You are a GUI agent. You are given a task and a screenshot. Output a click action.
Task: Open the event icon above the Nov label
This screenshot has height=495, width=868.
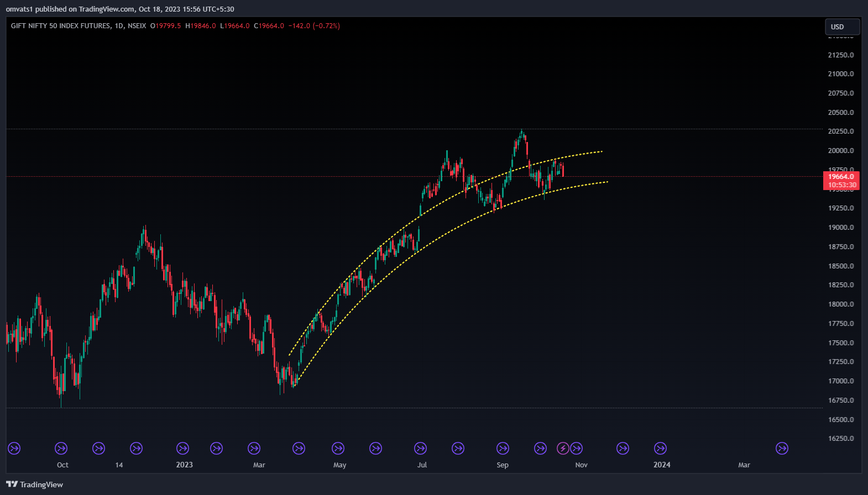point(576,448)
